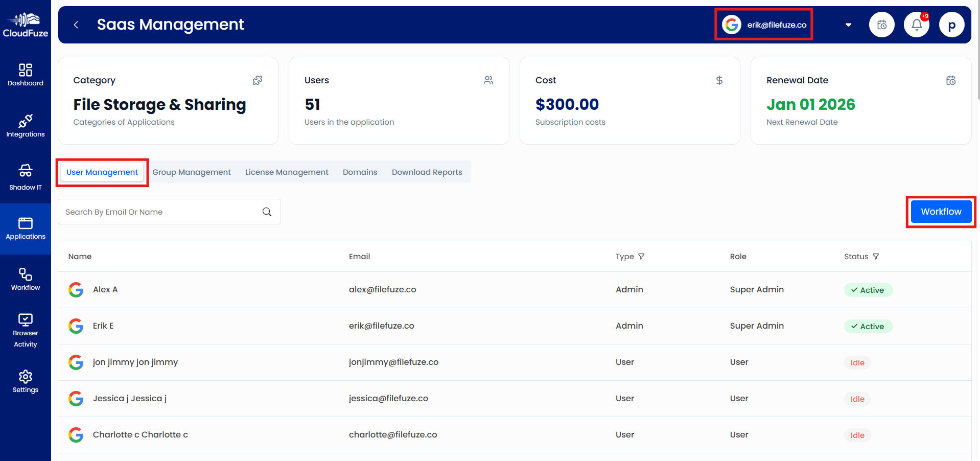This screenshot has width=980, height=461.
Task: Click the back arrow next to Saas Management
Action: pyautogui.click(x=76, y=24)
